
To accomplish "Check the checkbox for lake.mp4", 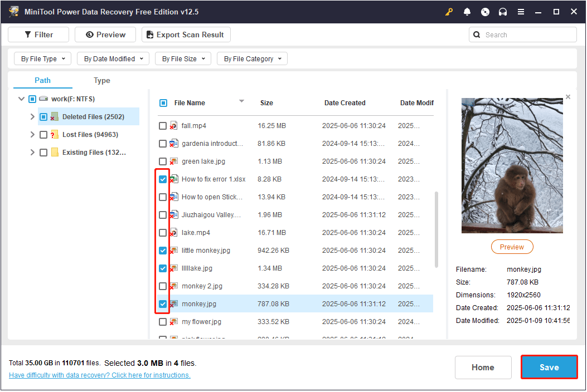I will pyautogui.click(x=162, y=232).
